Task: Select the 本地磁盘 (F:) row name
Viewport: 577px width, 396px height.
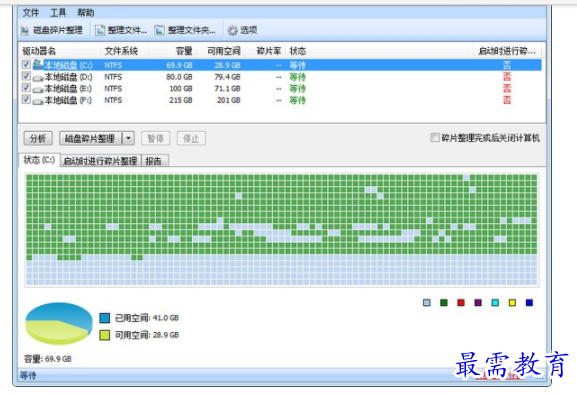Action: [x=68, y=100]
